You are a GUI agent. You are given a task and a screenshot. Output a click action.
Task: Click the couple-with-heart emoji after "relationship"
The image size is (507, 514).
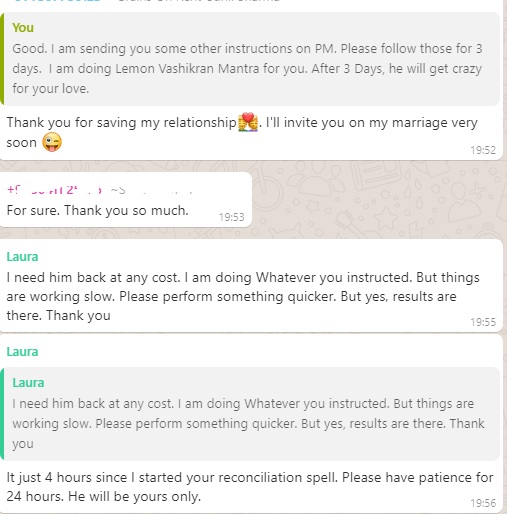coord(248,122)
